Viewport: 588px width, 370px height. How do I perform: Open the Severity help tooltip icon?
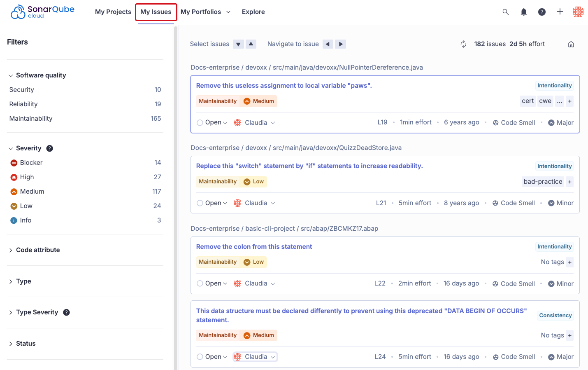[x=50, y=148]
